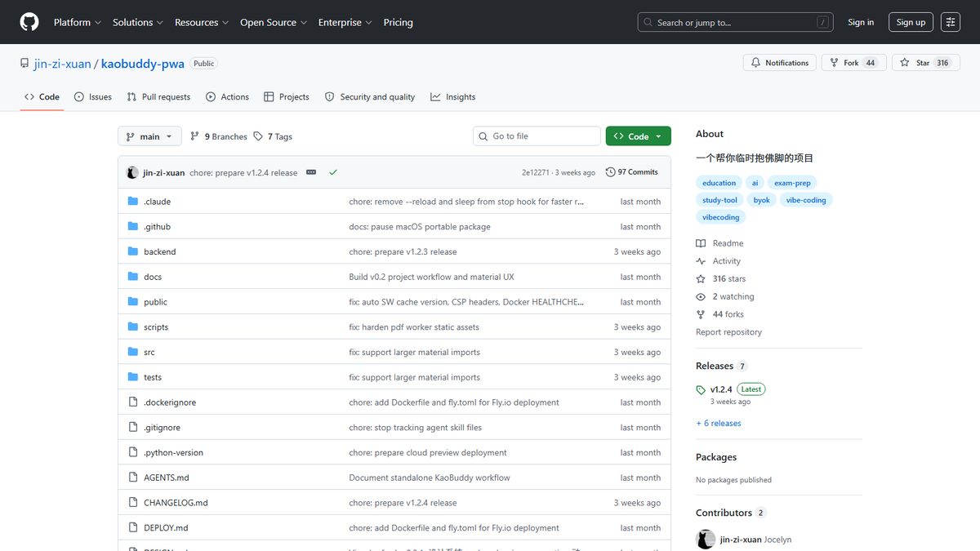Click the green check status icon
This screenshot has height=551, width=980.
333,172
